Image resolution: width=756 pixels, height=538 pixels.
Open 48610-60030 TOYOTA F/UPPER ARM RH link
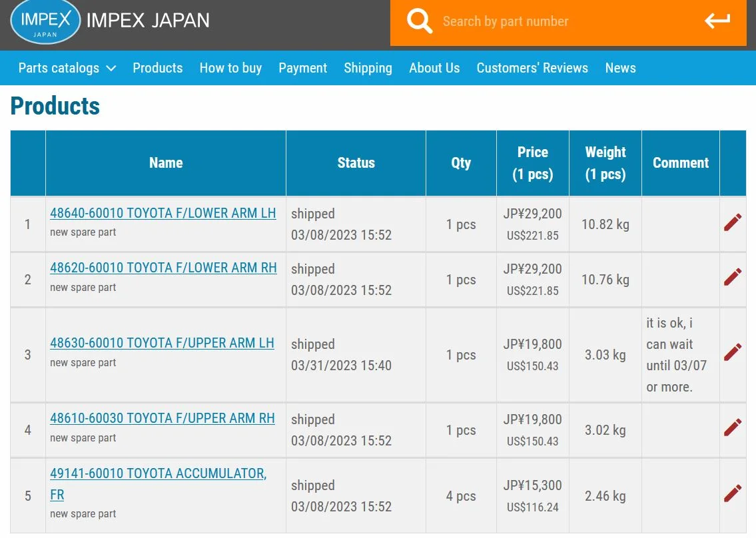(x=163, y=418)
